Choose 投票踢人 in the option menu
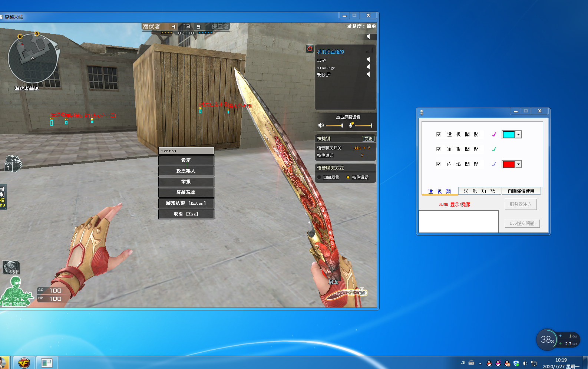588x369 pixels. pyautogui.click(x=186, y=171)
